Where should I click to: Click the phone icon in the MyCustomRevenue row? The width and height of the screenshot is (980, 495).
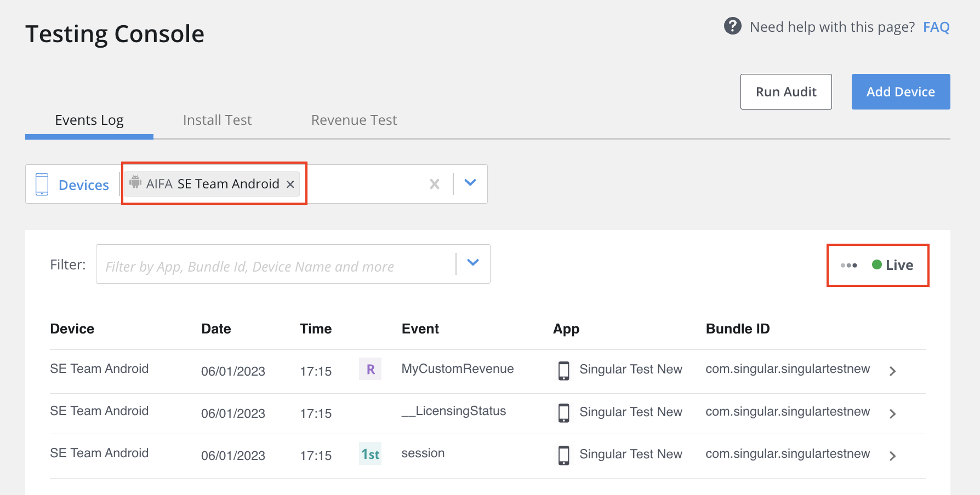click(x=563, y=371)
